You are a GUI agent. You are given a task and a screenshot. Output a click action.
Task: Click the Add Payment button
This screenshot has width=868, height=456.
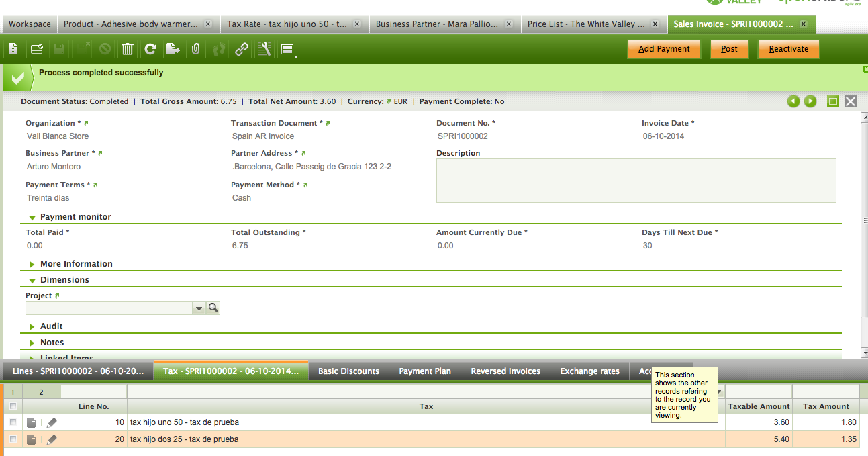663,49
